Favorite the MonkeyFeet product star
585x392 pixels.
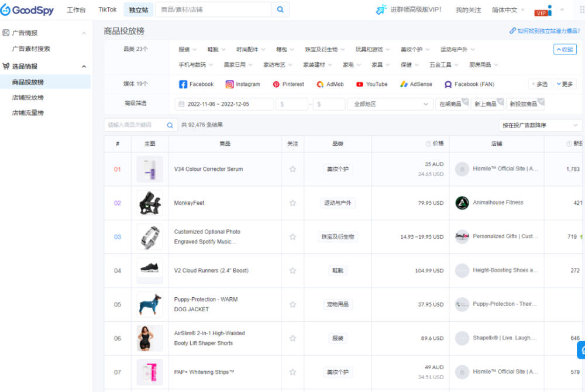click(293, 203)
